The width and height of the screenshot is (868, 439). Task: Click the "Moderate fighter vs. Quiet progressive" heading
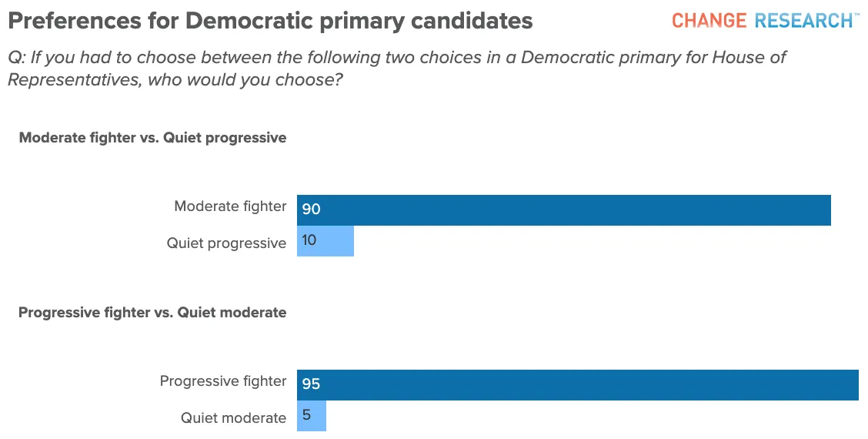(x=152, y=138)
